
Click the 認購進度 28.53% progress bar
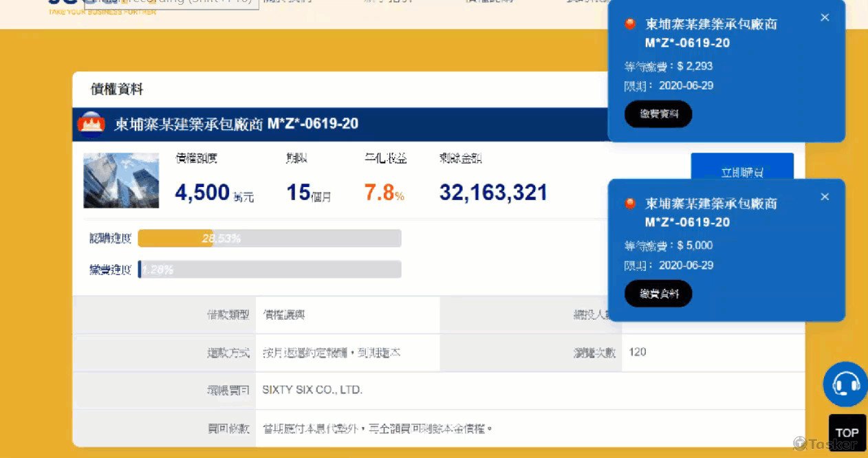269,239
